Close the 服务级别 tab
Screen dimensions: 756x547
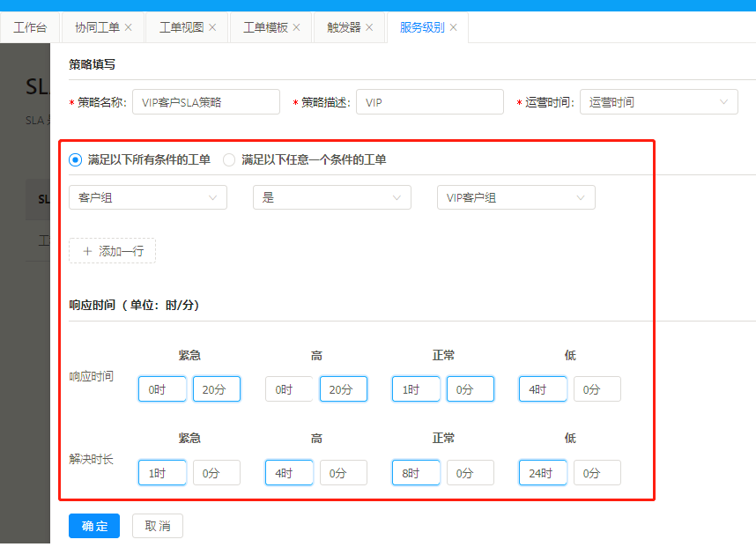click(x=454, y=27)
